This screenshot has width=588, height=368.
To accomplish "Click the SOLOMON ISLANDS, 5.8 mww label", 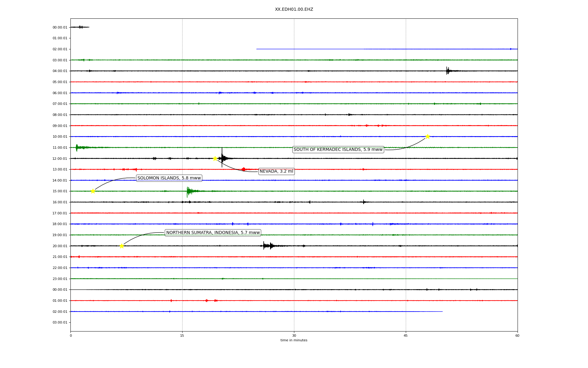I will point(169,178).
